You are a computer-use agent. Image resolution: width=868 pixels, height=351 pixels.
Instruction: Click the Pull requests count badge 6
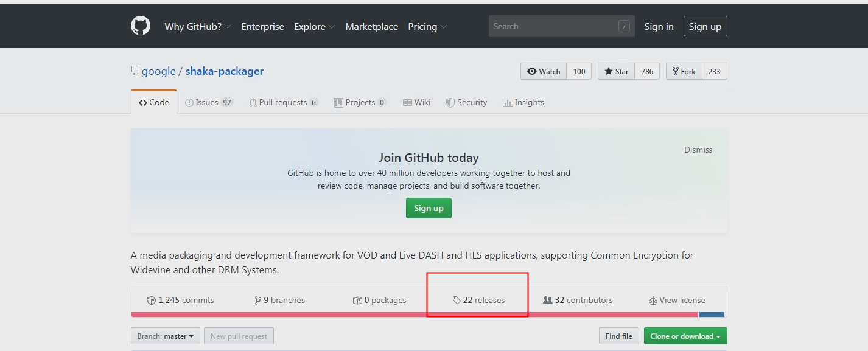pyautogui.click(x=313, y=102)
